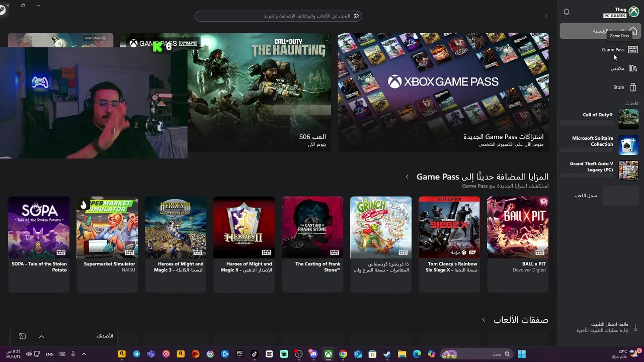This screenshot has height=362, width=644.
Task: Open the Supermarket Simulator tile
Action: point(107,244)
